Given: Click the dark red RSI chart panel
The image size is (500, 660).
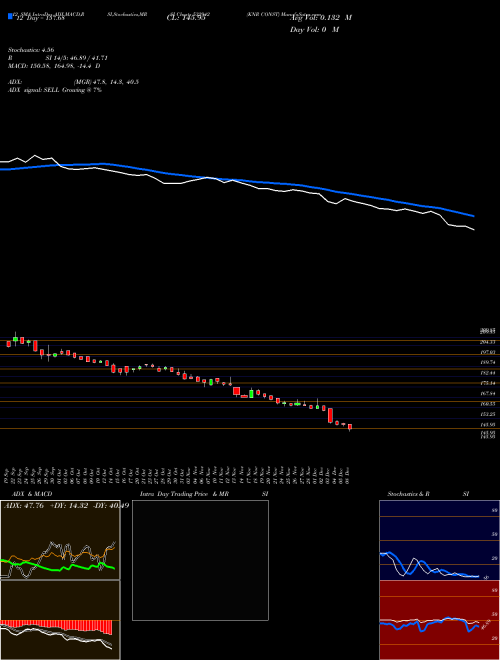Looking at the screenshot, I should [x=439, y=620].
